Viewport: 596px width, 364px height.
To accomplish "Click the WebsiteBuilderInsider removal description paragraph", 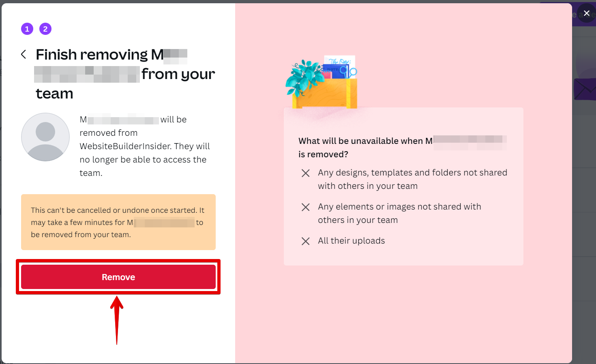I will [144, 146].
